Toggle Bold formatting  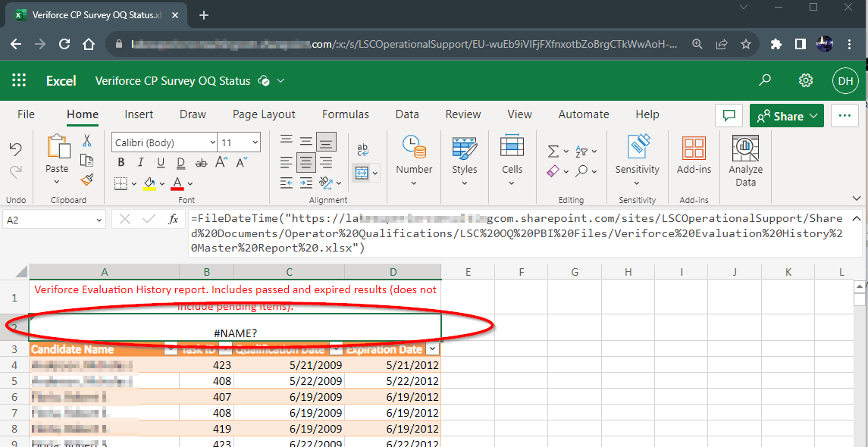[121, 163]
